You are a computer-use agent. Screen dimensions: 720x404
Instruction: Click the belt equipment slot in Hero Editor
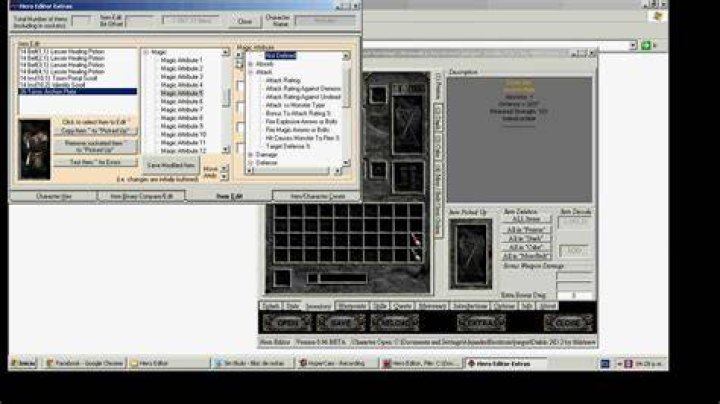tap(408, 177)
